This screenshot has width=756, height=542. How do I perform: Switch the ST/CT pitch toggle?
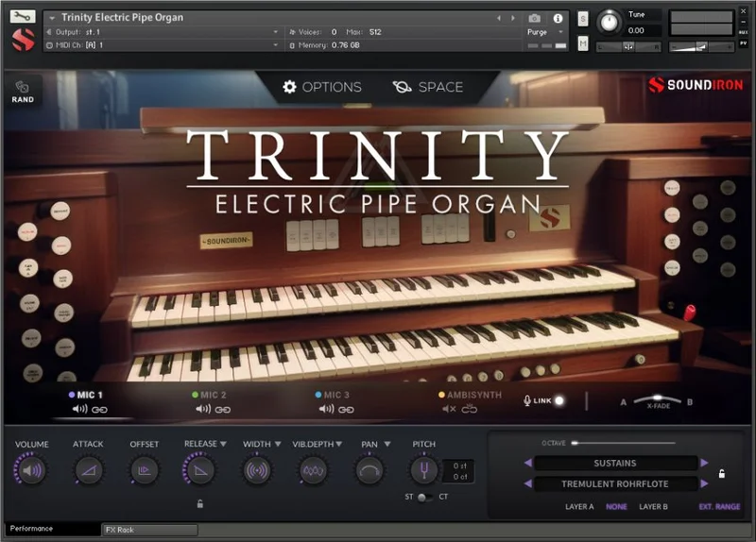[424, 497]
